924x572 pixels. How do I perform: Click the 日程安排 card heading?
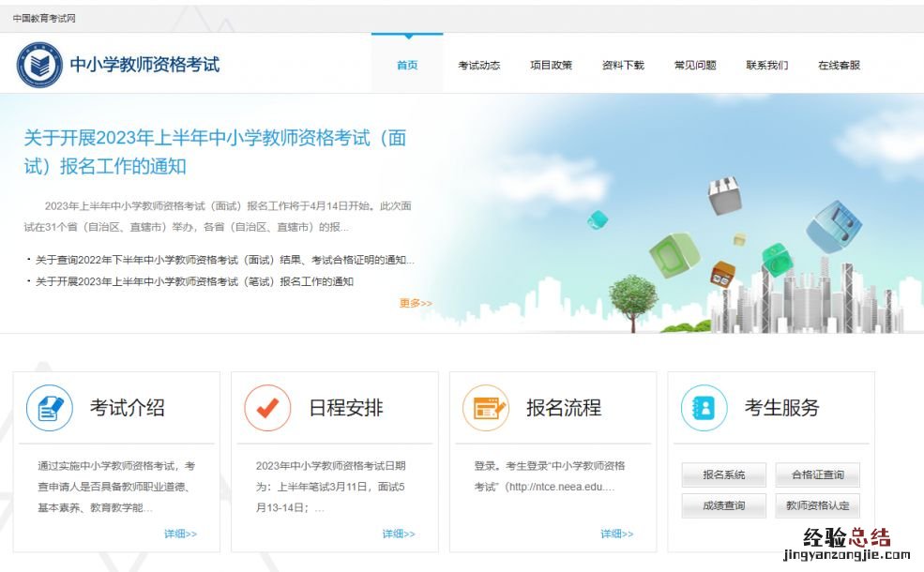tap(346, 408)
